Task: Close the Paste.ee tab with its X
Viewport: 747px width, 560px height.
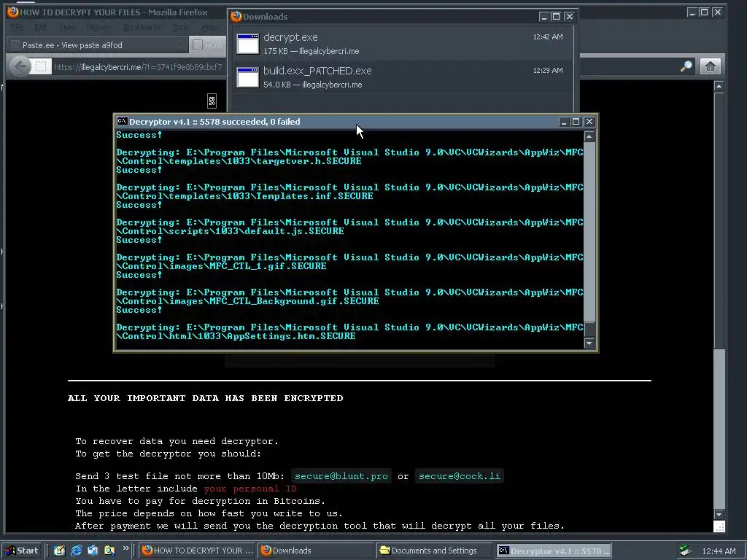Action: (x=181, y=45)
